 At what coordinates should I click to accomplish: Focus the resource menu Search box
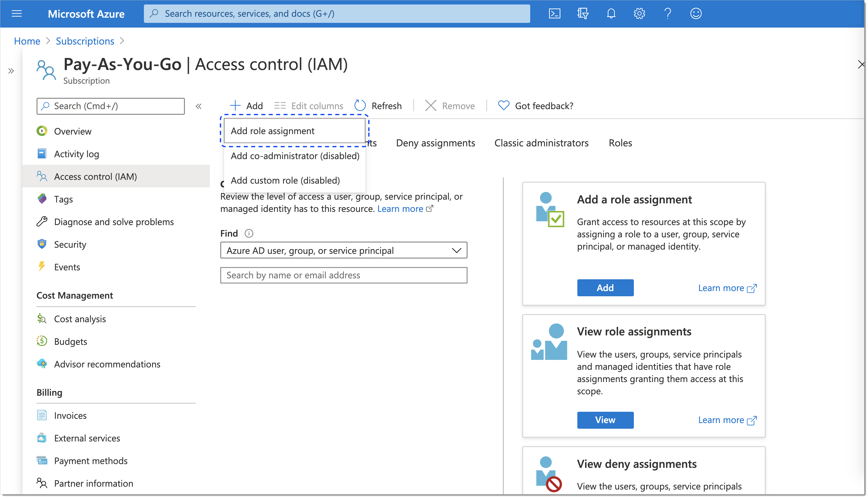(110, 106)
